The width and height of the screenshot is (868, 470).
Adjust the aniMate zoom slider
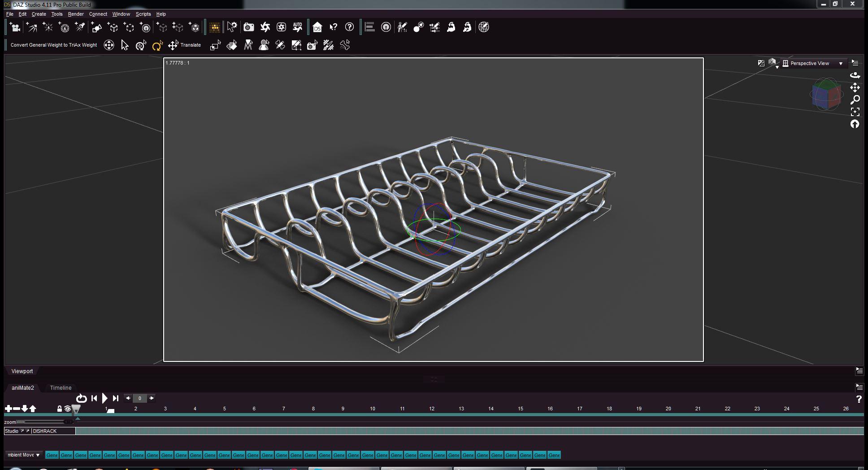click(x=45, y=422)
